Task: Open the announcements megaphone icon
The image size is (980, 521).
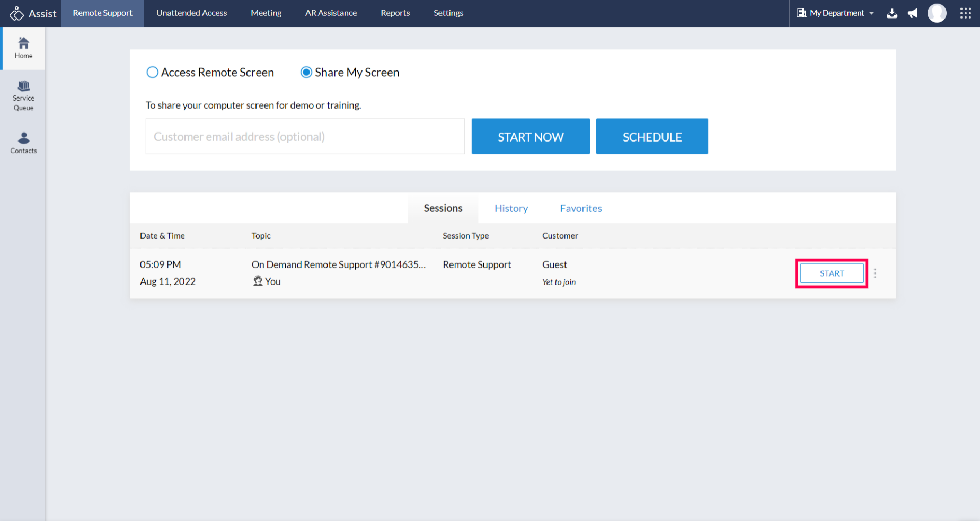Action: pyautogui.click(x=913, y=13)
